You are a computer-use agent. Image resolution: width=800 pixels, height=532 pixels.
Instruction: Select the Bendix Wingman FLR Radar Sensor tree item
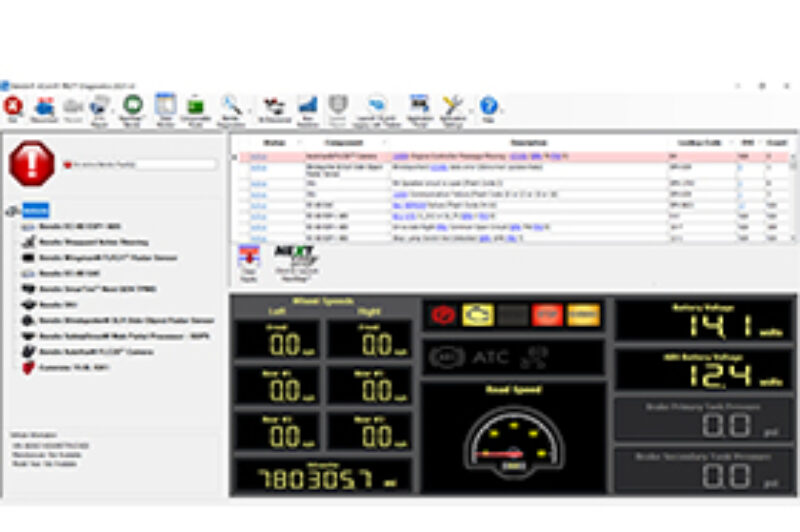(108, 258)
